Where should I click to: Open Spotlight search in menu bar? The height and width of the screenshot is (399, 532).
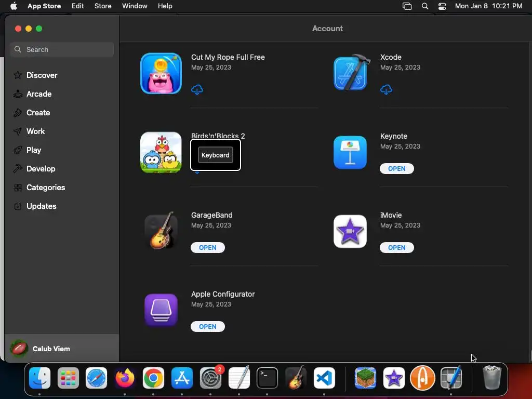(x=425, y=6)
